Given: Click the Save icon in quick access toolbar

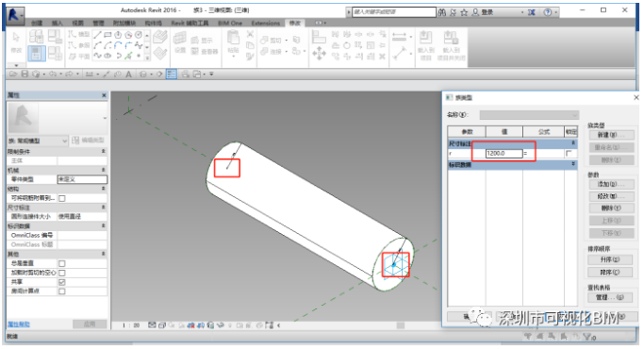Looking at the screenshot, I should point(25,74).
